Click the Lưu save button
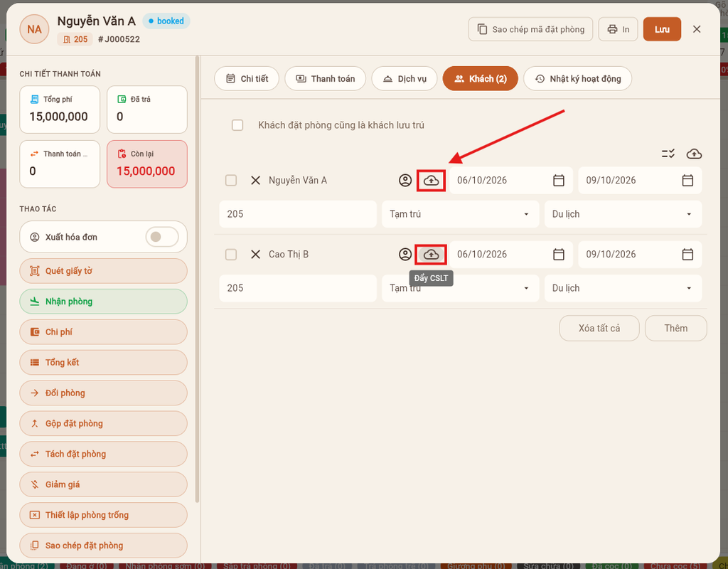Viewport: 728px width, 569px height. pyautogui.click(x=662, y=29)
